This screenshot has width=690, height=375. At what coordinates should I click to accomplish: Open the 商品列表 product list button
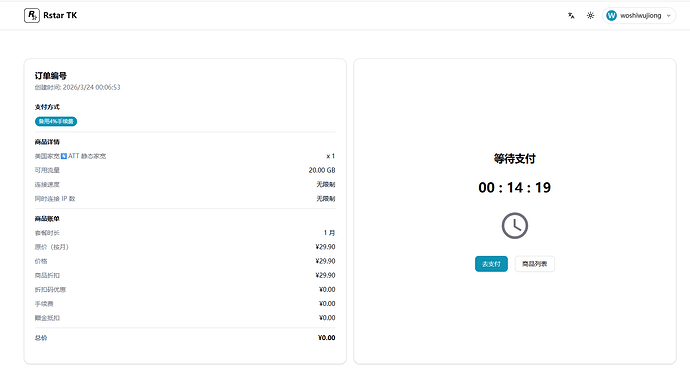(x=535, y=264)
